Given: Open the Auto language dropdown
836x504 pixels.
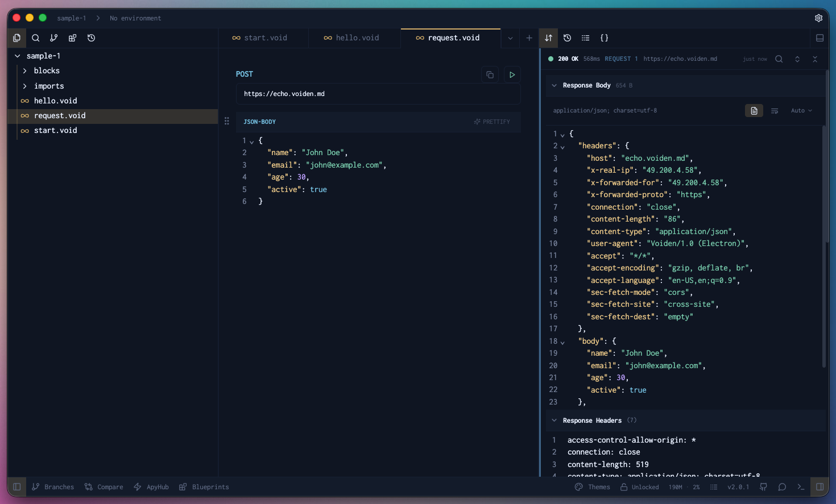Looking at the screenshot, I should 801,111.
